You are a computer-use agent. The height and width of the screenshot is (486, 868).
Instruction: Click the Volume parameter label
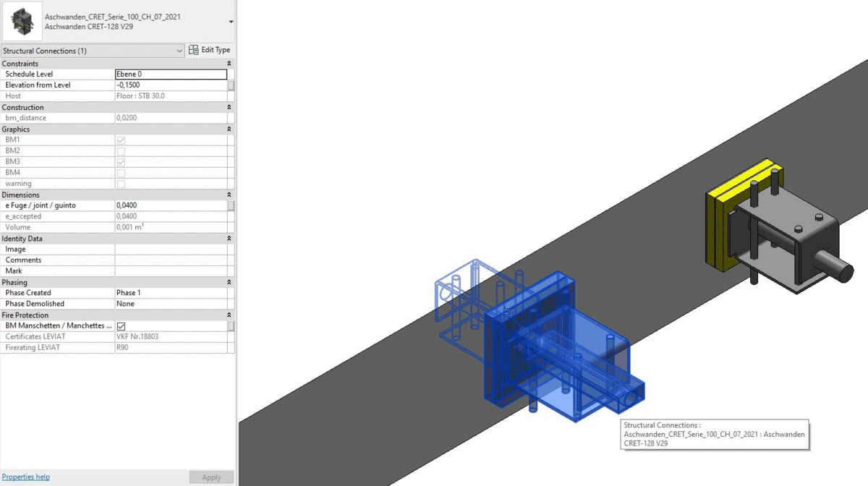click(17, 227)
